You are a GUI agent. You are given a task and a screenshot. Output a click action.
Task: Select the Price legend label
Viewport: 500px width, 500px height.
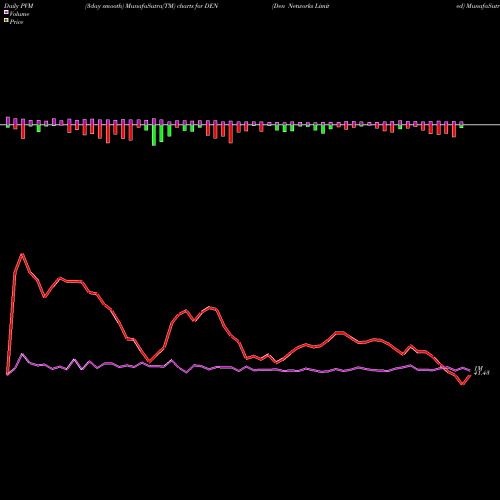click(x=16, y=22)
